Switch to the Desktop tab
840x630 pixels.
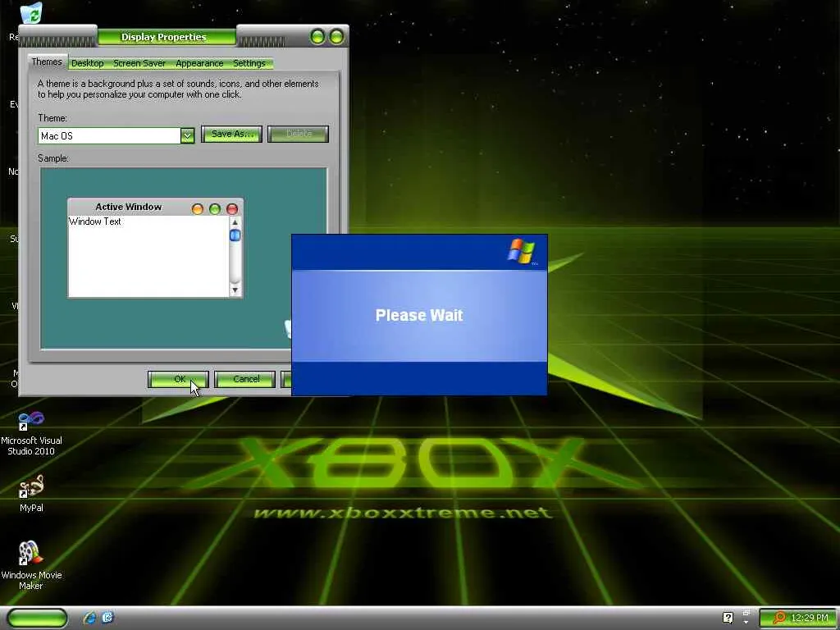click(87, 63)
